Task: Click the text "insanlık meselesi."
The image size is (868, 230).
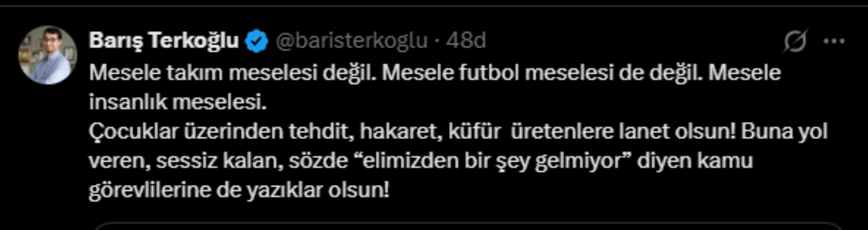Action: coord(178,102)
